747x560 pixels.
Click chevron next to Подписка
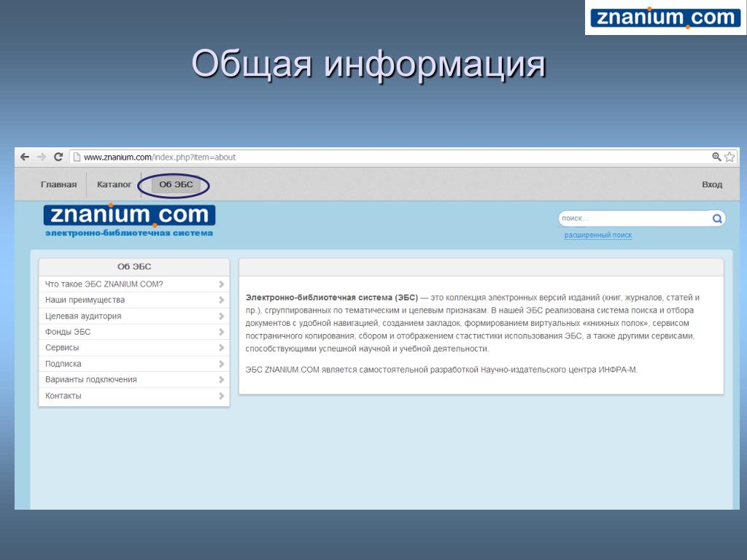(x=221, y=364)
